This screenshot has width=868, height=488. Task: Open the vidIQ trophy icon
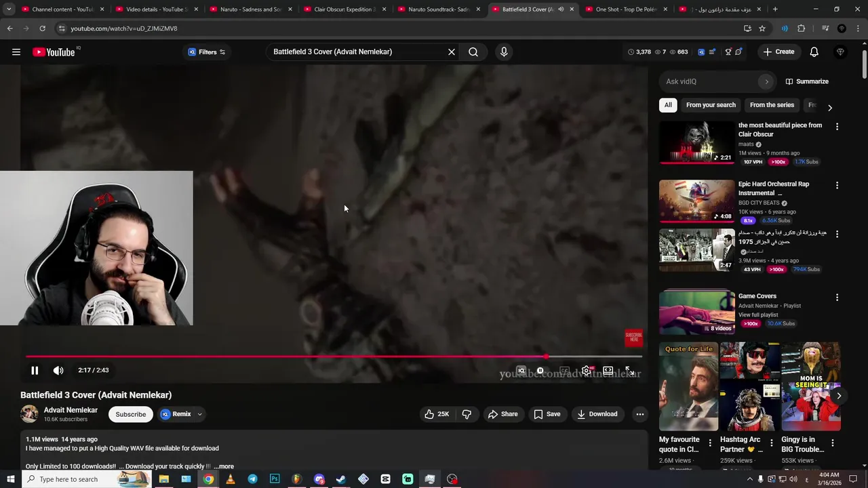[728, 52]
